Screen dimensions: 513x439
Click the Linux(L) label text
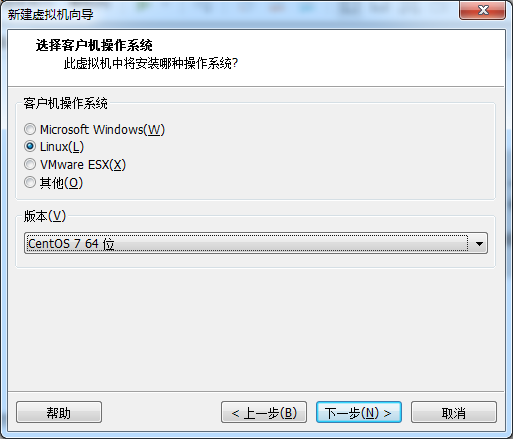click(x=62, y=147)
